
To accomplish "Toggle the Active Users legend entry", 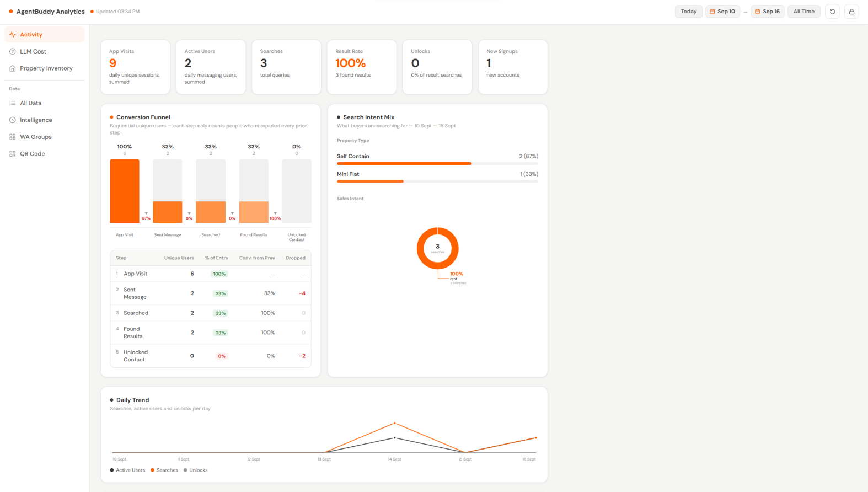I will (x=127, y=470).
